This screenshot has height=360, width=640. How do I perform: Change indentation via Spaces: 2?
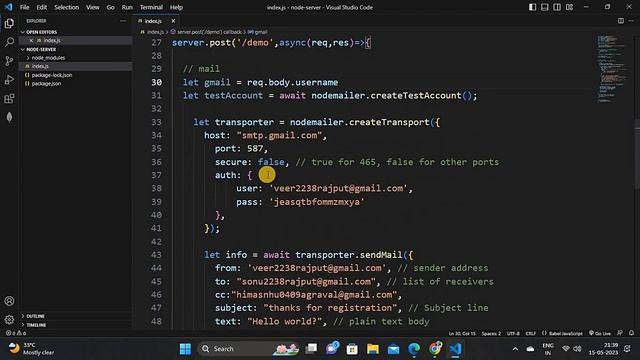(x=491, y=333)
